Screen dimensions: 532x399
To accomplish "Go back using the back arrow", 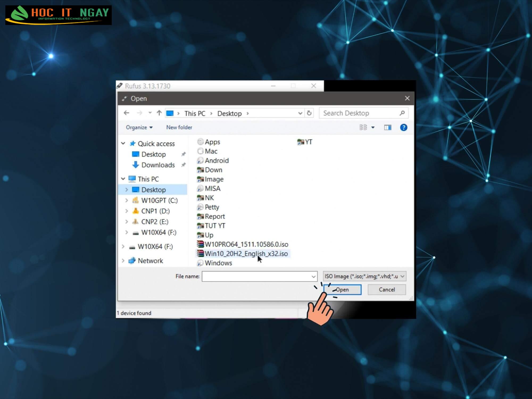I will [x=126, y=113].
